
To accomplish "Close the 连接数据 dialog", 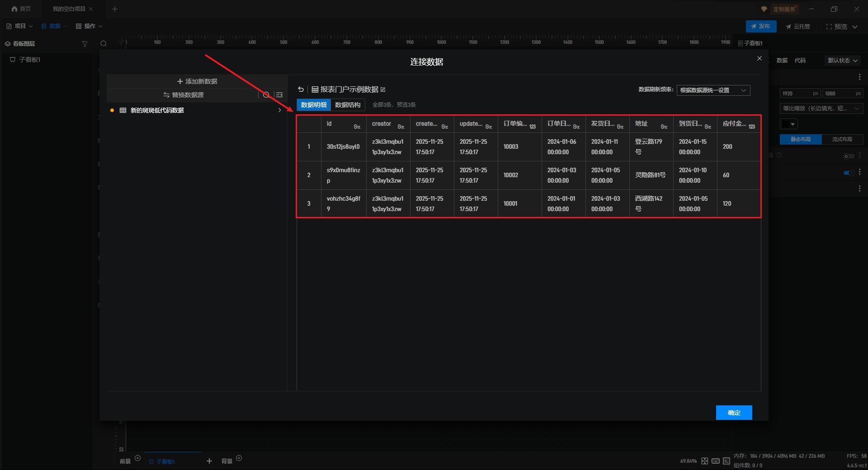I will (x=759, y=58).
